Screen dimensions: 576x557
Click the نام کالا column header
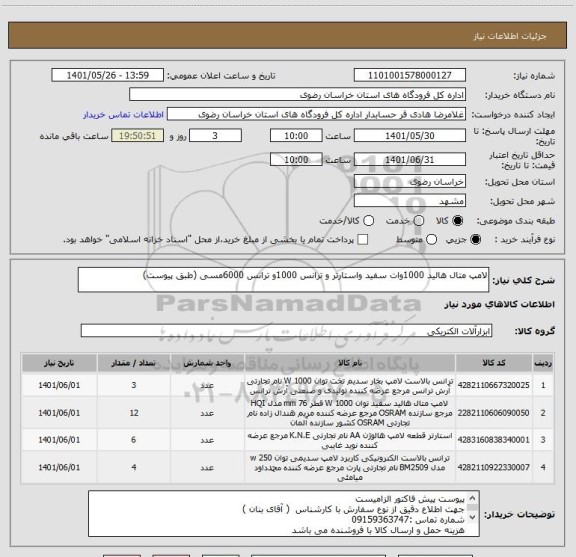tap(350, 363)
